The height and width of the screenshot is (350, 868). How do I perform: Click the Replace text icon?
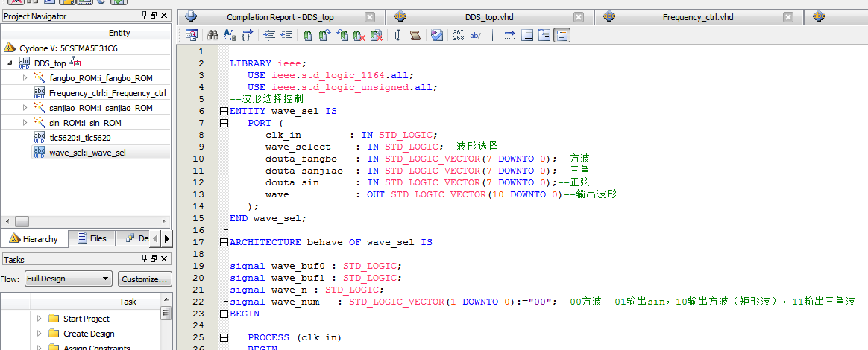(230, 35)
